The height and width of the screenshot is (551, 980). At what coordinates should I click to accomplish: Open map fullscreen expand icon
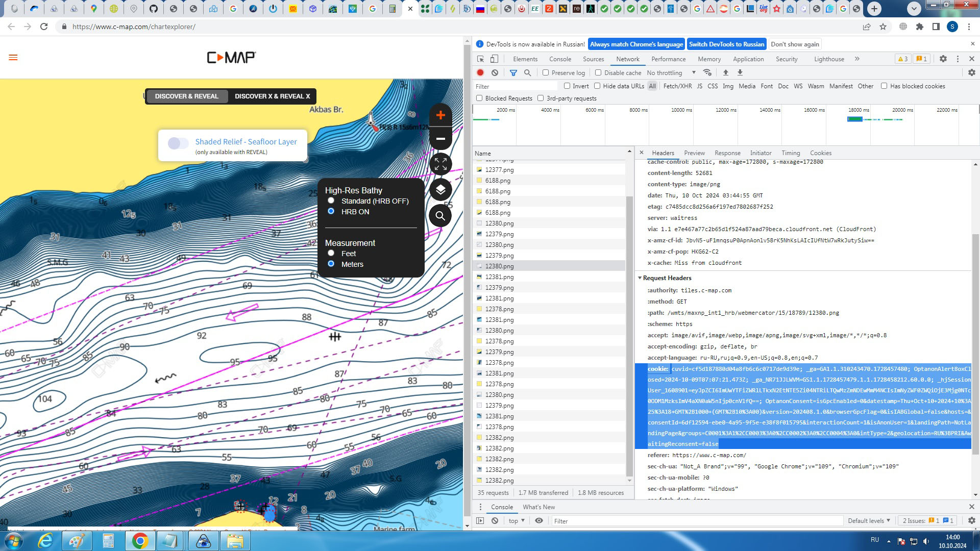(440, 164)
